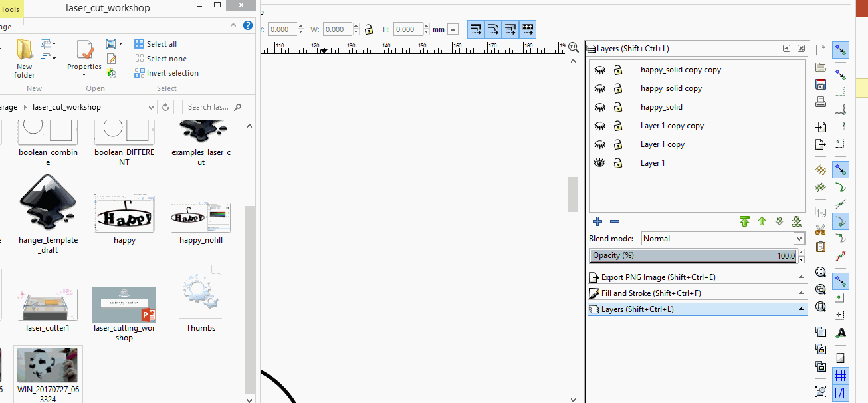The height and width of the screenshot is (403, 868).
Task: Click Invert selection in Explorer ribbon
Action: click(166, 73)
